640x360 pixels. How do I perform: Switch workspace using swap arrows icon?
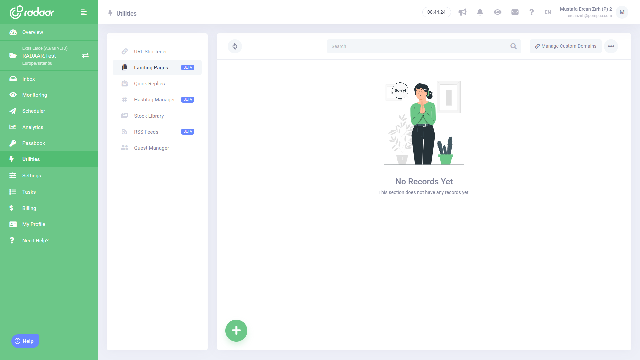point(85,56)
